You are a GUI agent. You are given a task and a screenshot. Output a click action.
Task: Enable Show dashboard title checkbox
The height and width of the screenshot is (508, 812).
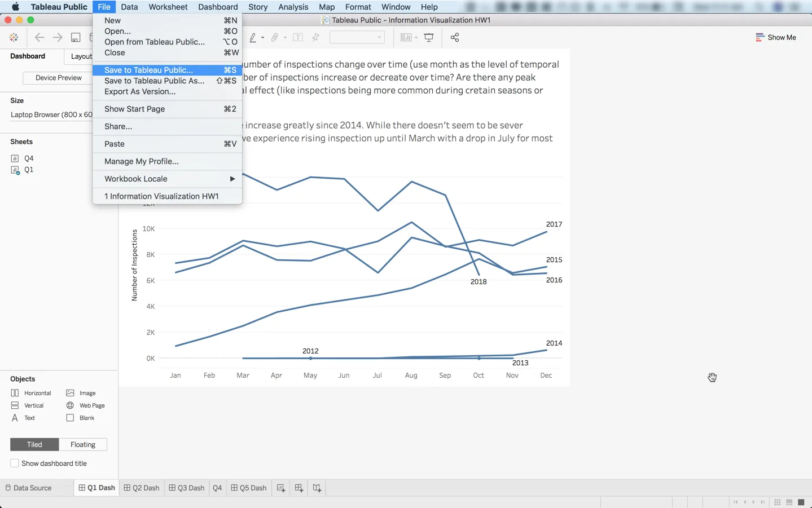point(15,463)
